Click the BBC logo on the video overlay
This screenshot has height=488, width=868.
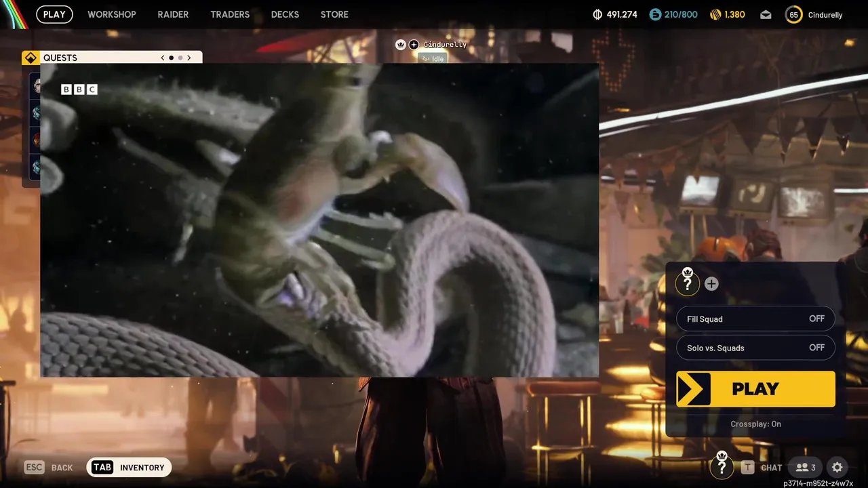(x=79, y=89)
